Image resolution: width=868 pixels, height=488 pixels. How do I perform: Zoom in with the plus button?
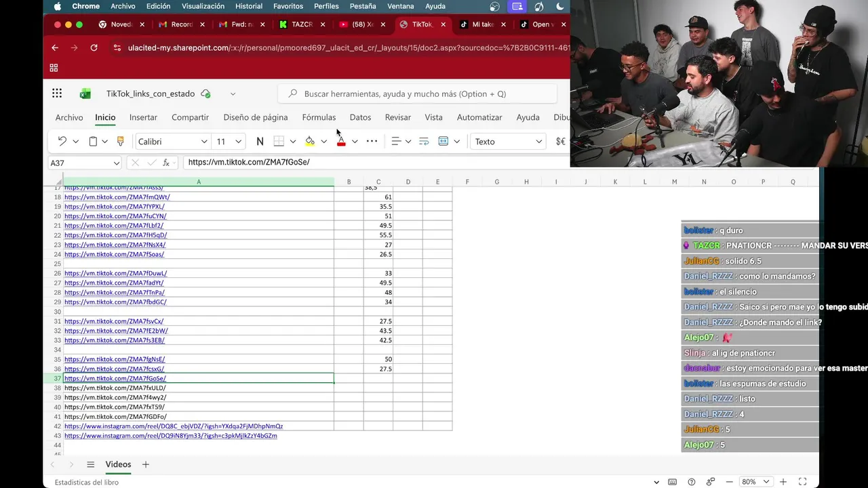pyautogui.click(x=783, y=482)
